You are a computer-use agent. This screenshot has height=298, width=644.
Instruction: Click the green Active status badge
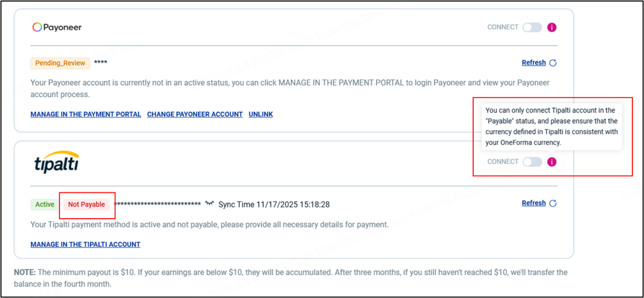tap(45, 204)
